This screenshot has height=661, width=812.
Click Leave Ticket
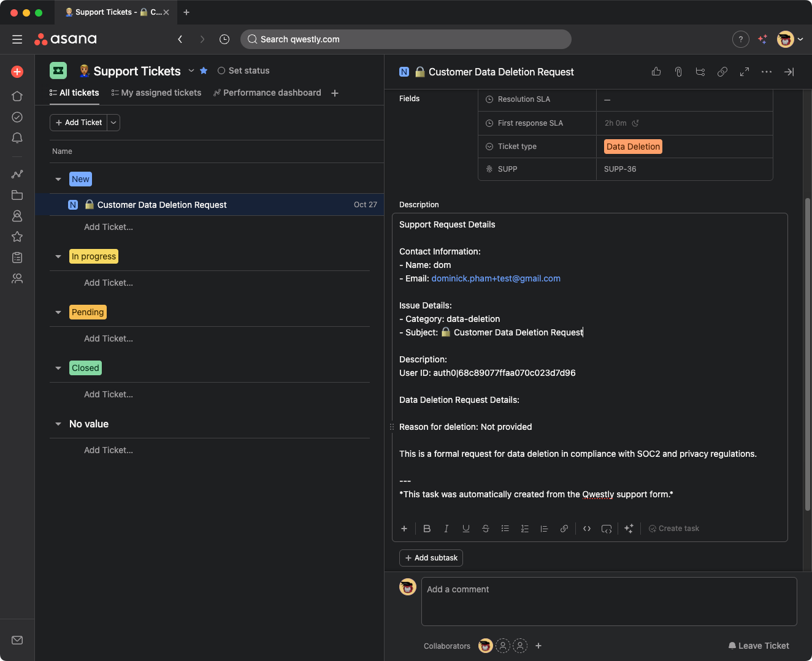click(759, 646)
